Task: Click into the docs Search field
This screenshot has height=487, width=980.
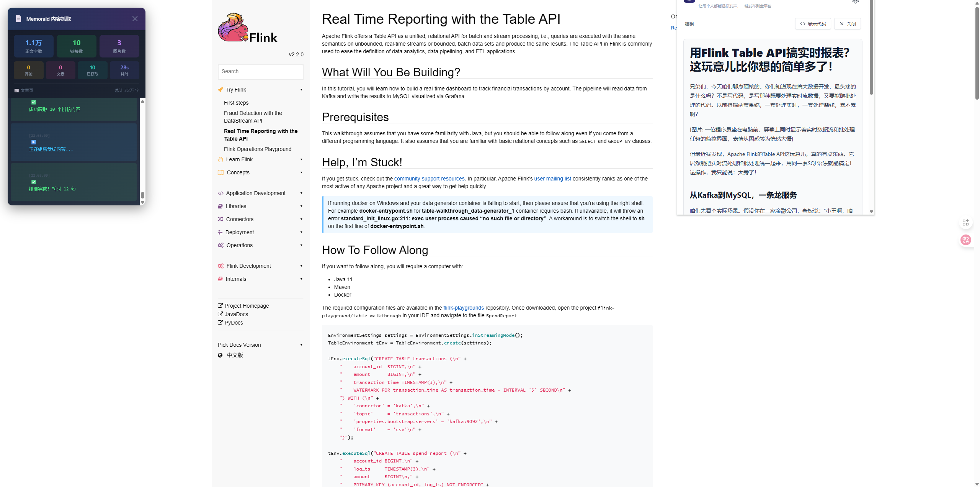Action: [x=260, y=72]
